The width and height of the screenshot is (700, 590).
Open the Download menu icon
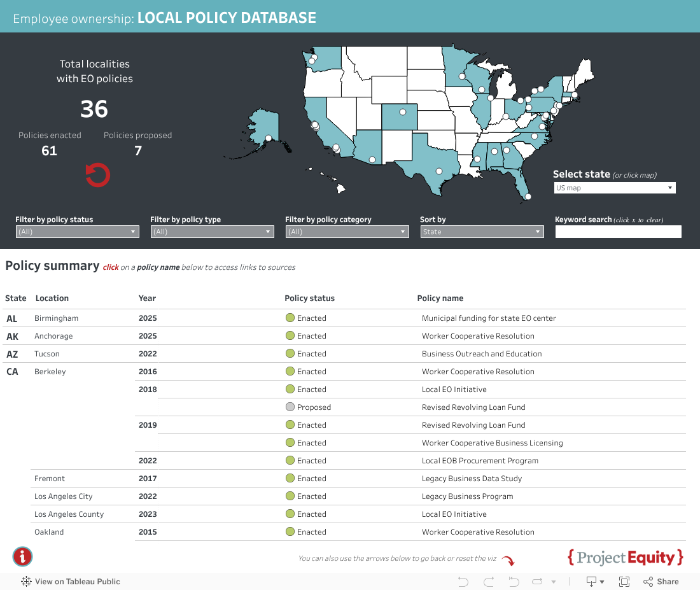coord(594,581)
